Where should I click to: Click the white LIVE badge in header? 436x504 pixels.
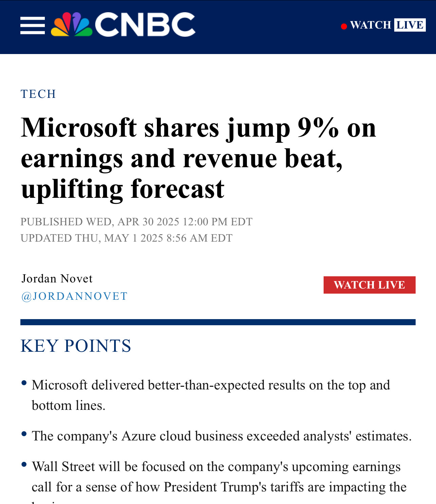tap(410, 25)
